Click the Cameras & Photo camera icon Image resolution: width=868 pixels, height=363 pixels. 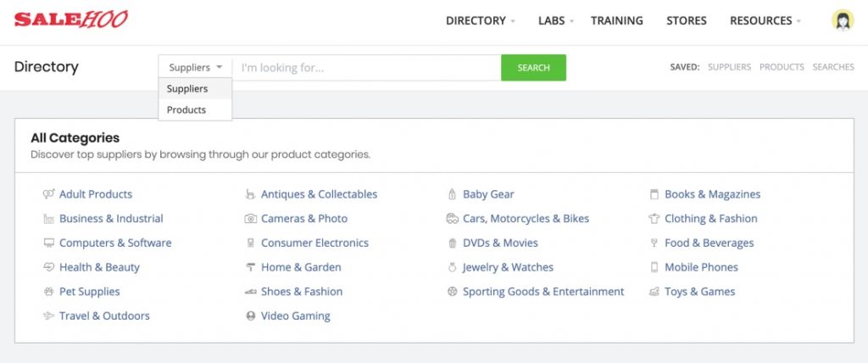tap(251, 218)
